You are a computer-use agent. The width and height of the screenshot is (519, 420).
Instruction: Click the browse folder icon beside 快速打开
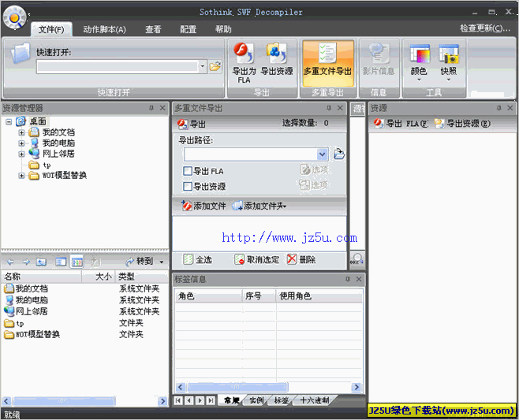pyautogui.click(x=215, y=66)
